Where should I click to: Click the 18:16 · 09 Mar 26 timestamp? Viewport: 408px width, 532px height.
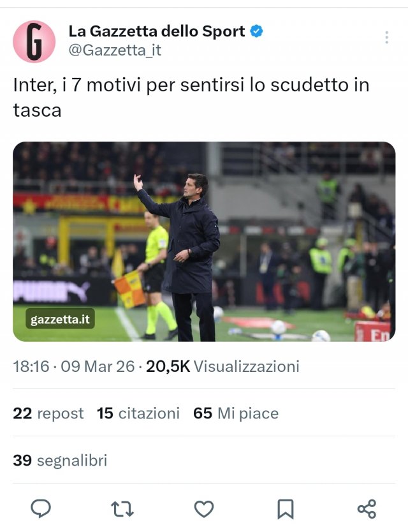coord(74,366)
